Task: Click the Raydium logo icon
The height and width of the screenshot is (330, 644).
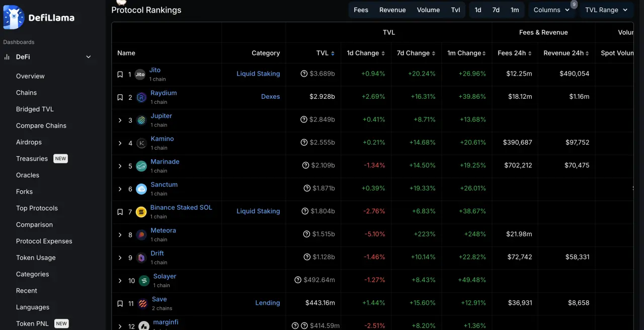Action: pyautogui.click(x=141, y=97)
